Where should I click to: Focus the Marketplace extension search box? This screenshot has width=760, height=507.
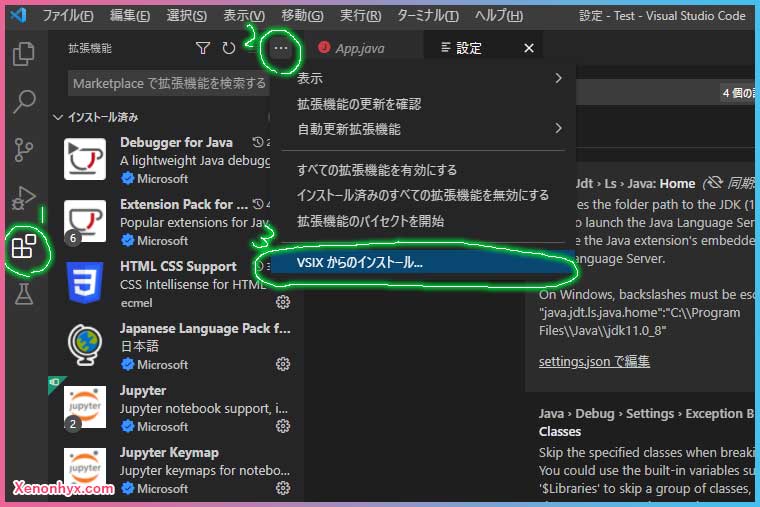169,83
